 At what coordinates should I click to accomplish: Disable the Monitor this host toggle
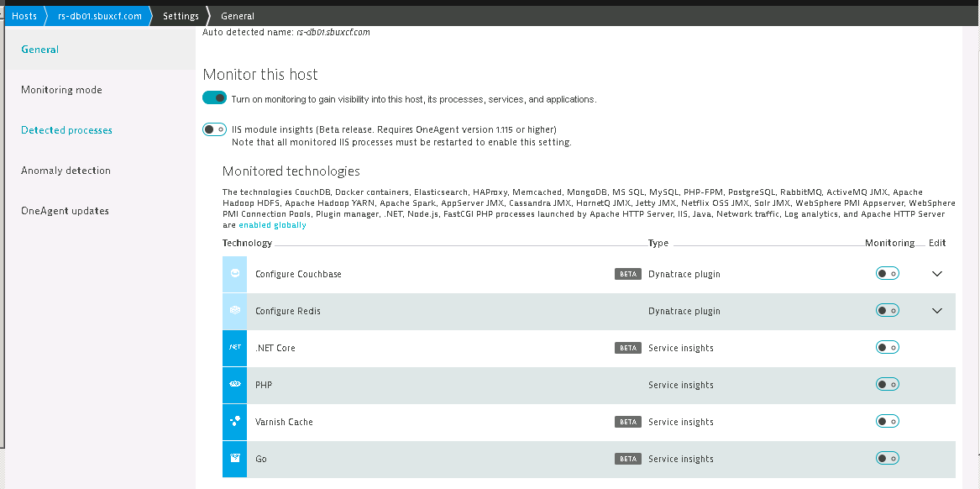215,98
